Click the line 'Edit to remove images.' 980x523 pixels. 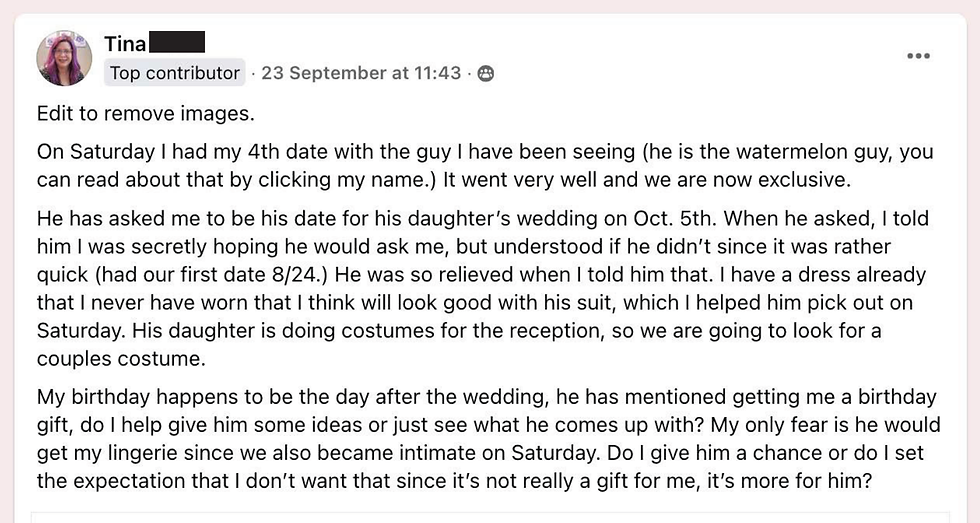point(146,114)
